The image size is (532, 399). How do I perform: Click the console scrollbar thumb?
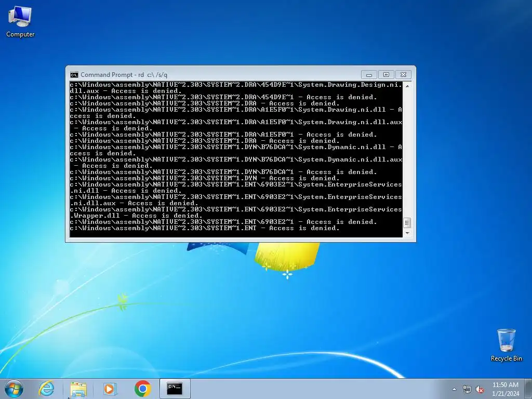(x=407, y=223)
